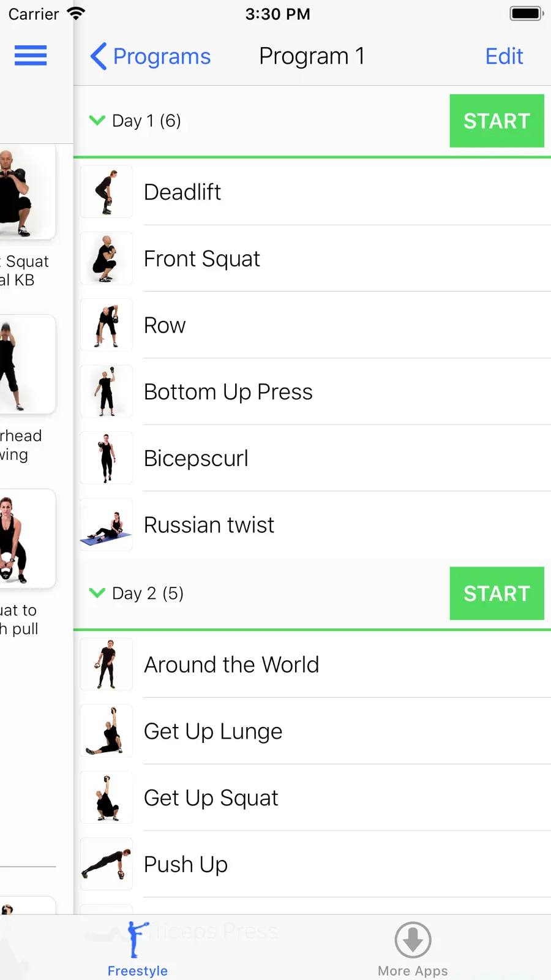551x980 pixels.
Task: Open Bicepscurl exercise thumbnail icon
Action: coord(107,458)
